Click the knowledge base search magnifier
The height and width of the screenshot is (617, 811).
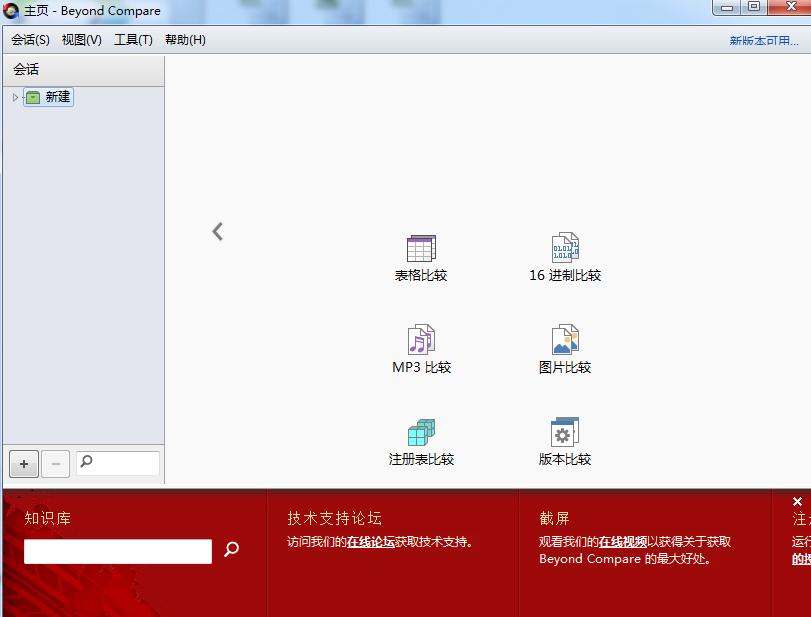tap(231, 549)
